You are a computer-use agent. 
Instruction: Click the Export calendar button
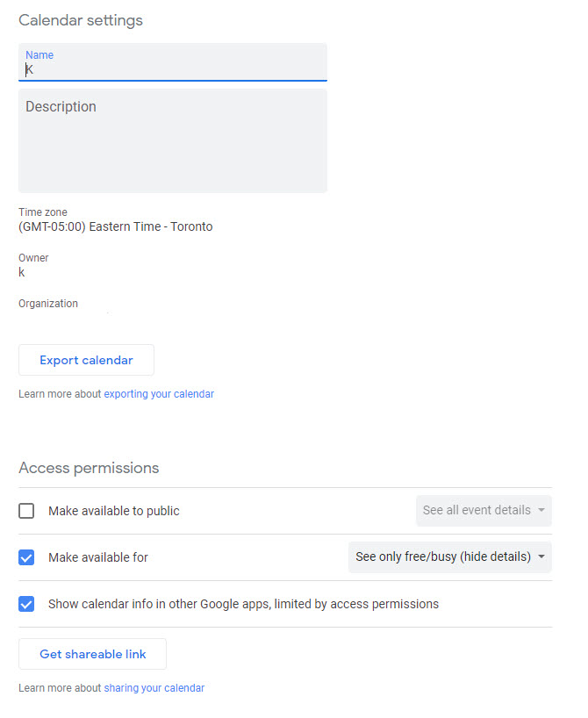click(85, 360)
